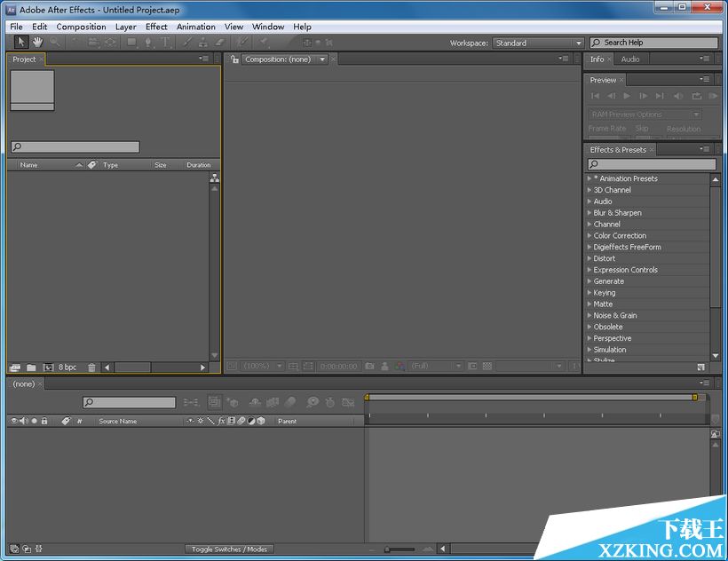728x561 pixels.
Task: Sort project items by Name column
Action: 28,165
